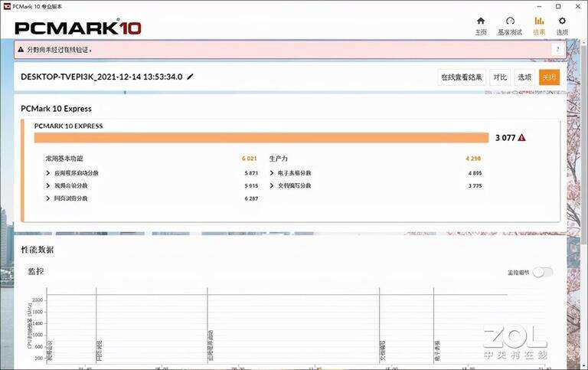588x370 pixels.
Task: Click the warning triangle next to score 3 077
Action: (x=521, y=138)
